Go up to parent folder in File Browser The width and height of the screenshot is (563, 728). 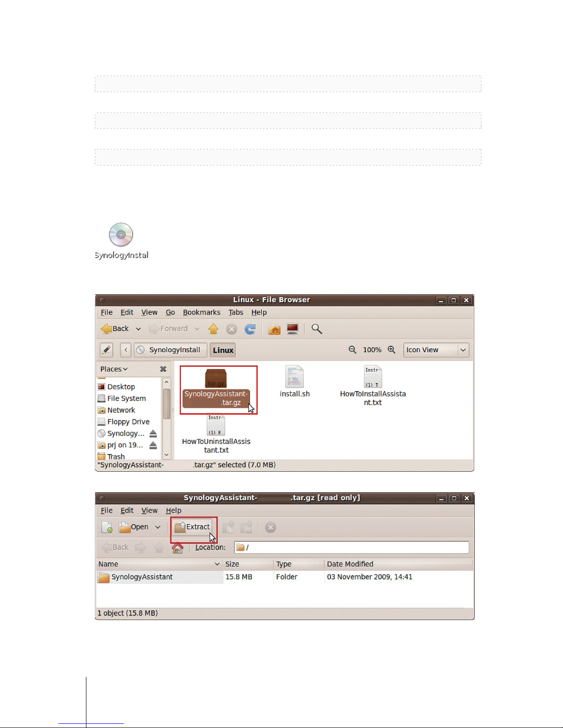(x=213, y=329)
